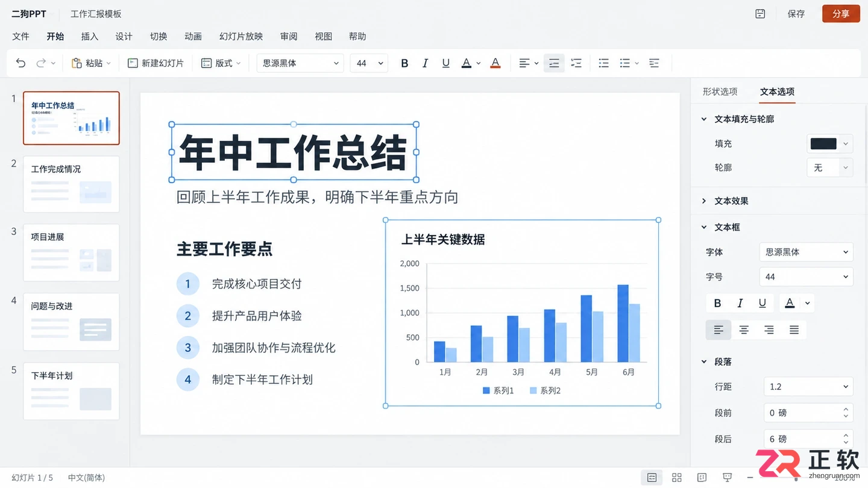Click the 中文(简体) language indicator
The image size is (868, 488).
86,478
